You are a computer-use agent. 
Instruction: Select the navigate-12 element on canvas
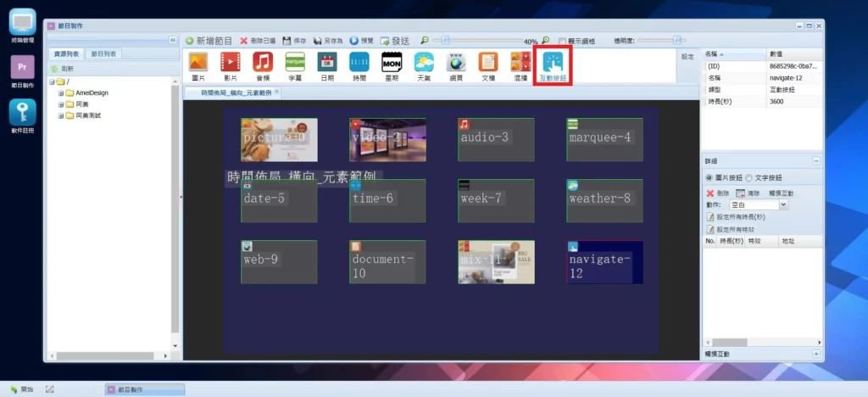click(604, 262)
